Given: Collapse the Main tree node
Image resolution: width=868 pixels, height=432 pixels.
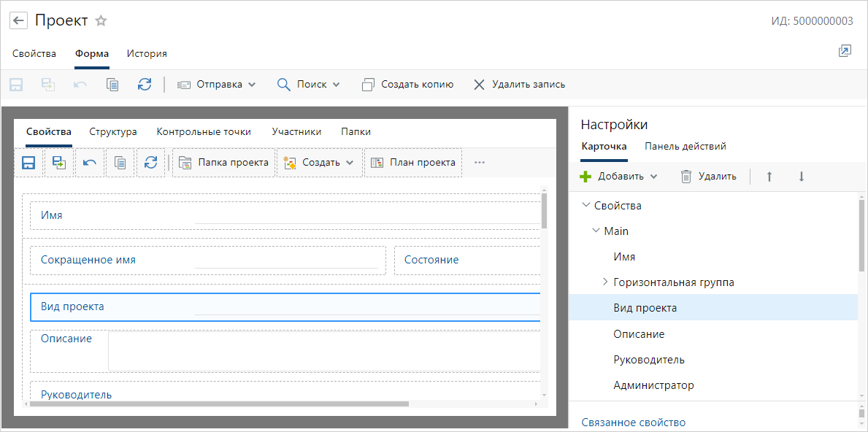Looking at the screenshot, I should 596,231.
